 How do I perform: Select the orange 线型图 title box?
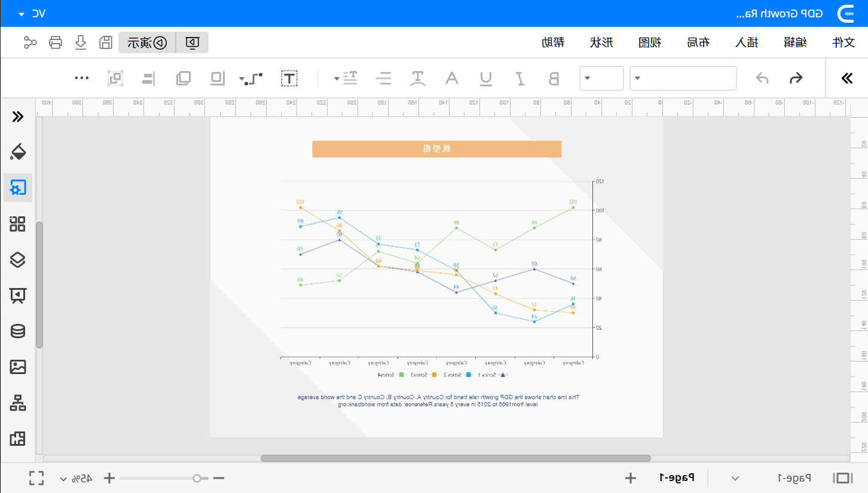(x=437, y=149)
